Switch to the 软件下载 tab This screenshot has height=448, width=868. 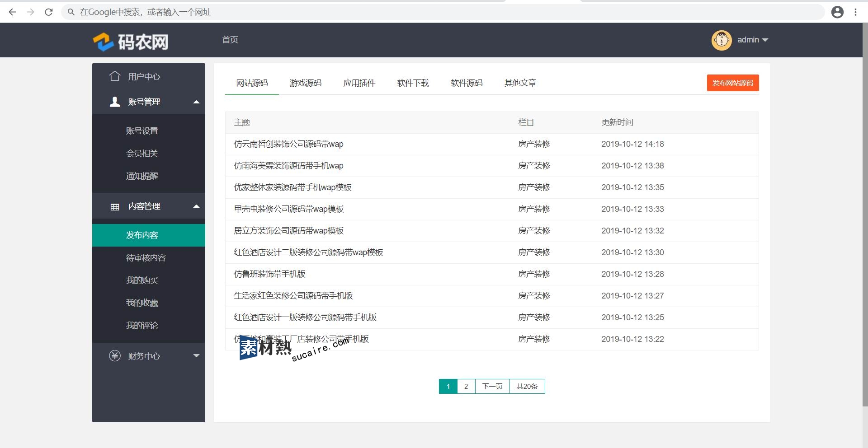[413, 83]
